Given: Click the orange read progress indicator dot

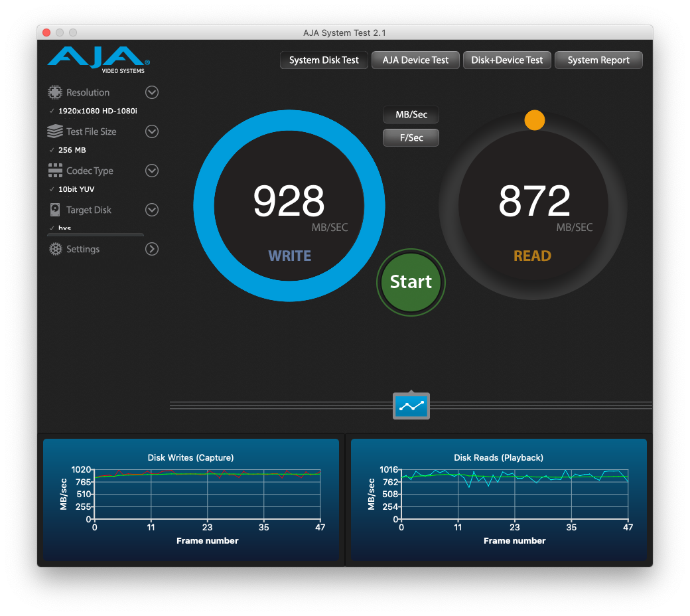Looking at the screenshot, I should click(535, 120).
